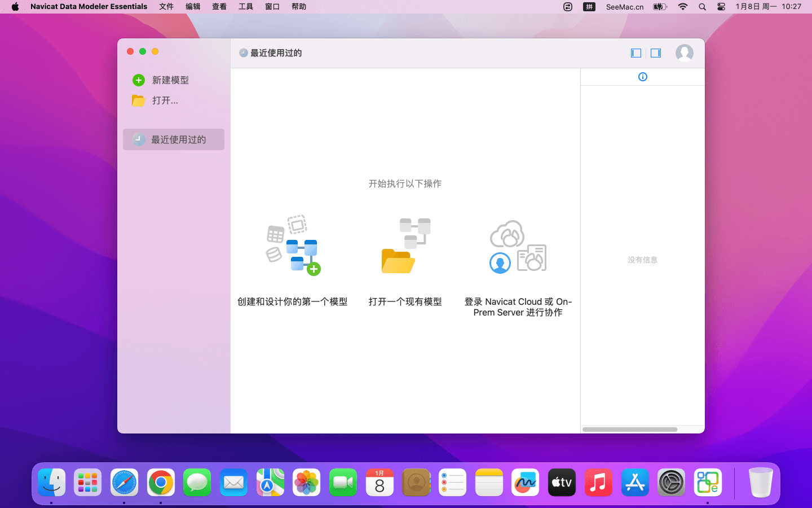Open the user account avatar
Image resolution: width=812 pixels, height=508 pixels.
pos(684,53)
